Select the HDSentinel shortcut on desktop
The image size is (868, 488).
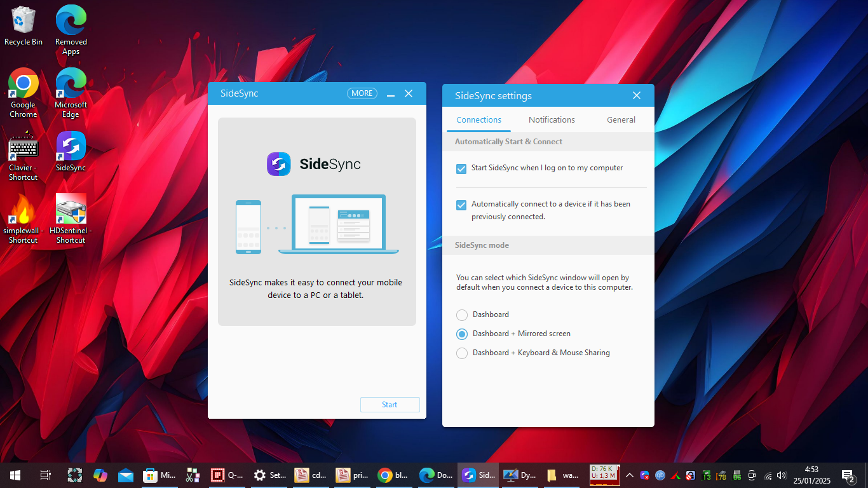point(71,219)
